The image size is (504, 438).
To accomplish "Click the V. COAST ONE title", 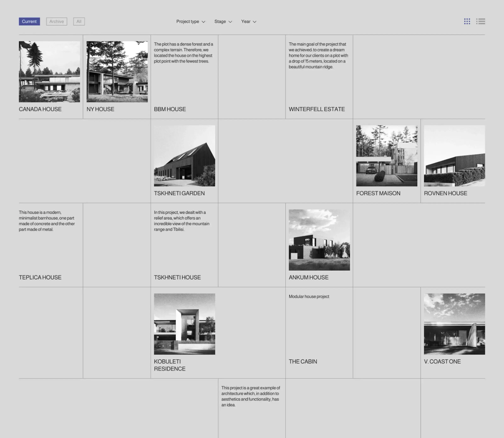I will coord(442,361).
